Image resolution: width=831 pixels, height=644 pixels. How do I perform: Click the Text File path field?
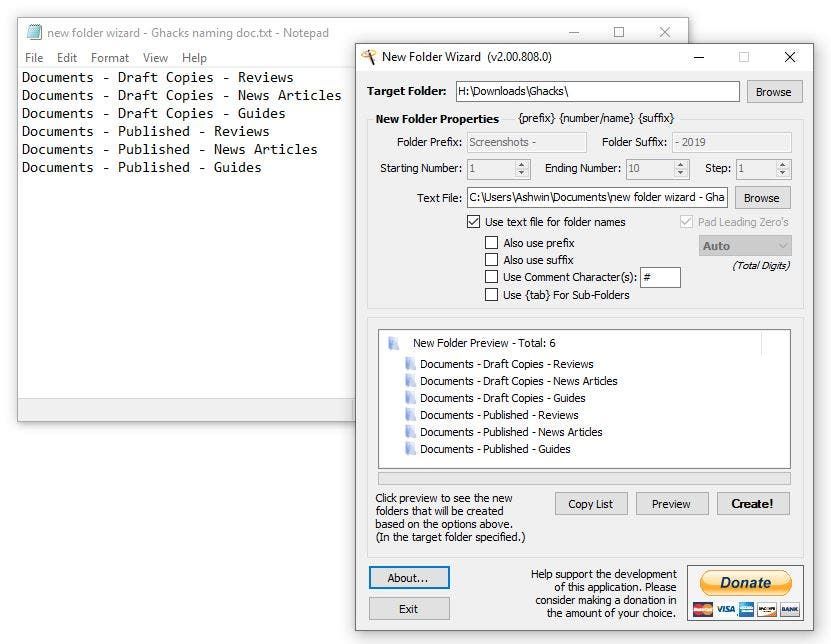pyautogui.click(x=597, y=197)
